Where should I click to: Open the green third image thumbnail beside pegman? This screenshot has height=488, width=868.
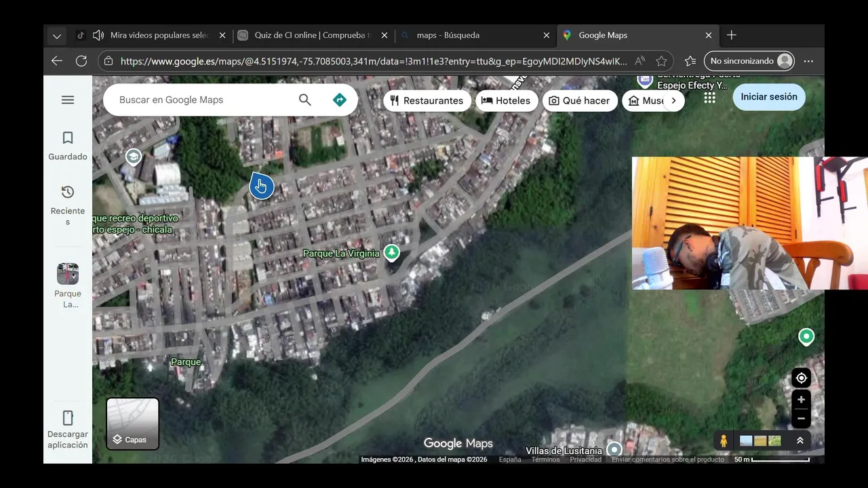click(x=774, y=441)
